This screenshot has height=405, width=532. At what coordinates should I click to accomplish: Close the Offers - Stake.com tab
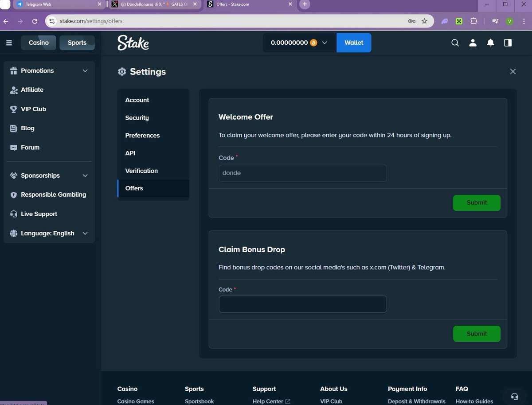(x=290, y=4)
